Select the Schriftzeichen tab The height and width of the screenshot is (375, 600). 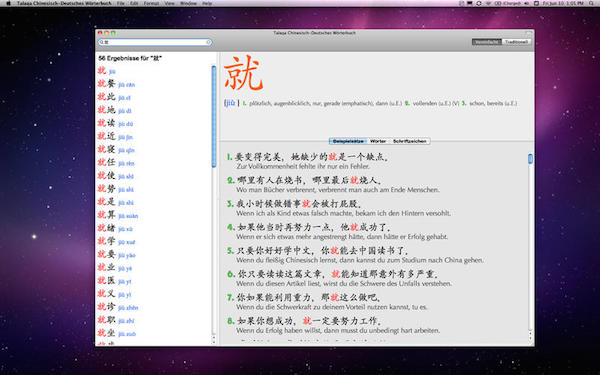409,141
